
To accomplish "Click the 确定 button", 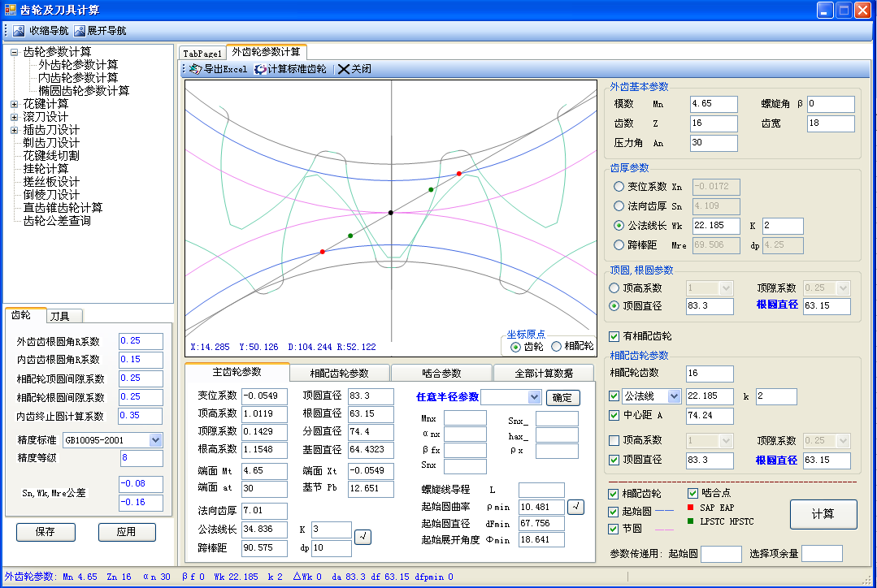I will (x=562, y=397).
